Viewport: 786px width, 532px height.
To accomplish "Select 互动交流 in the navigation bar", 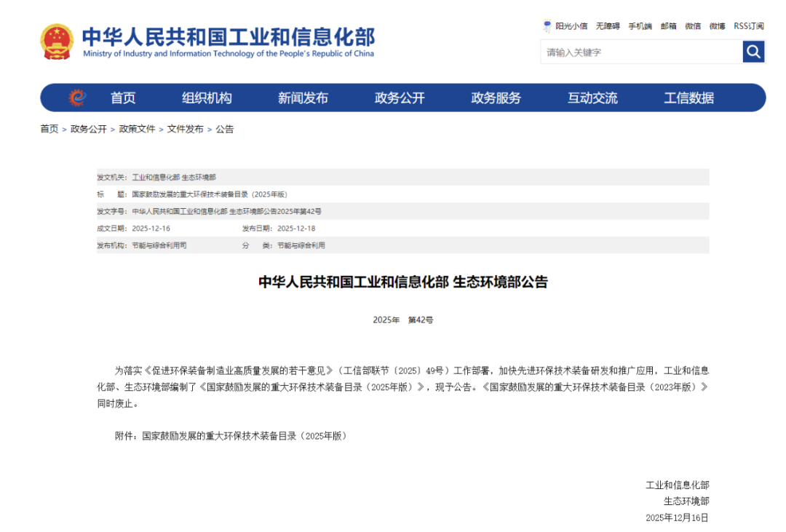I will [592, 98].
